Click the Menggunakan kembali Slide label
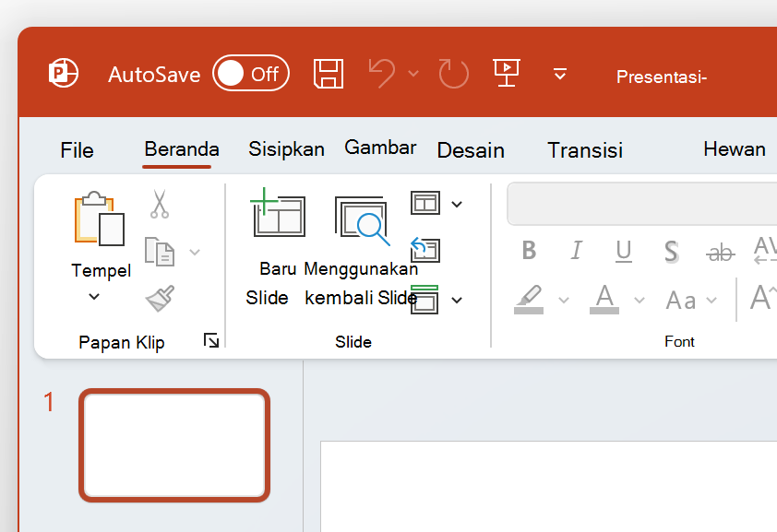 coord(361,283)
